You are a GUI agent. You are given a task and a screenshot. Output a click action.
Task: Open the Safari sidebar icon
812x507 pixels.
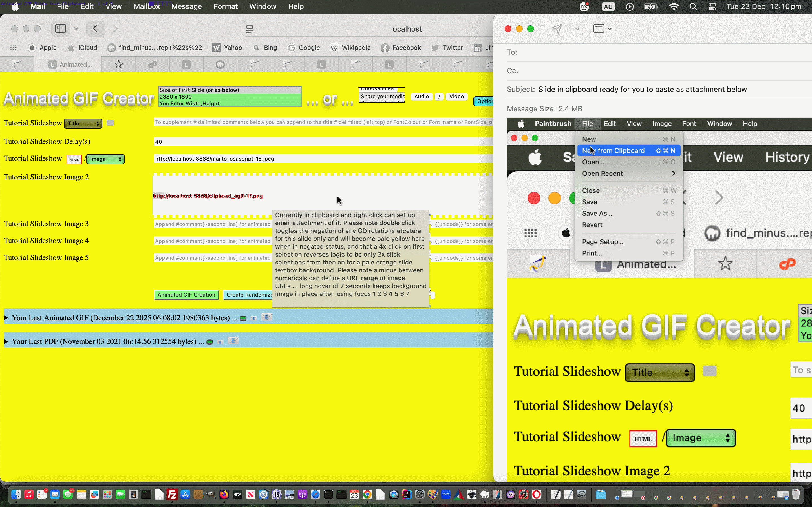(x=61, y=28)
